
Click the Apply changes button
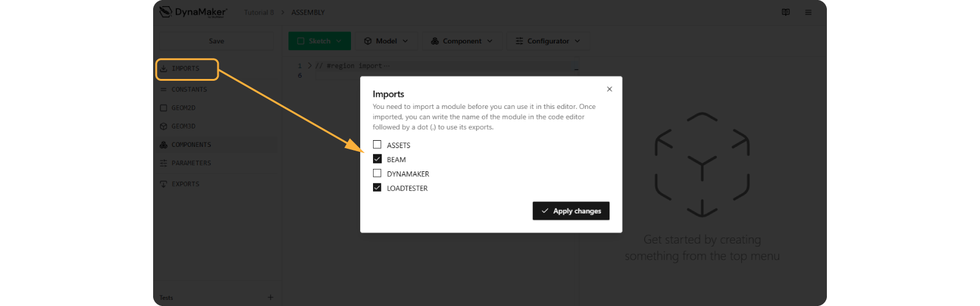pos(571,211)
